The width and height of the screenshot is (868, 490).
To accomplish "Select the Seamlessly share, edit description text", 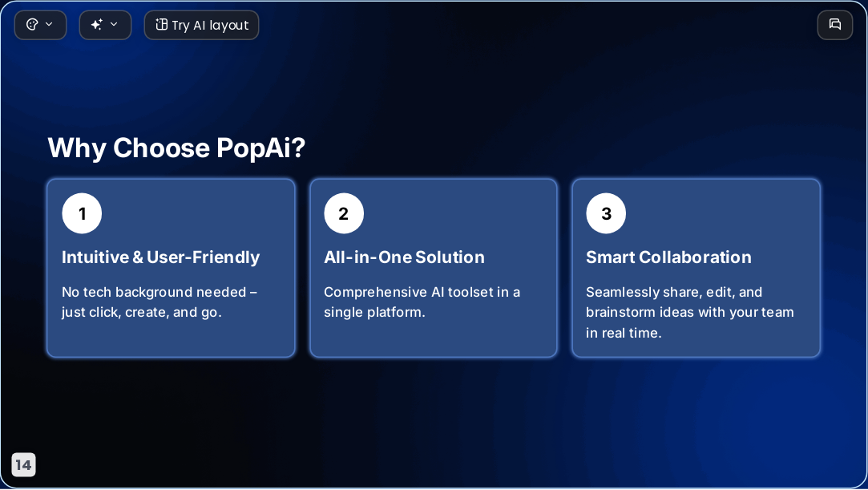I will tap(690, 312).
